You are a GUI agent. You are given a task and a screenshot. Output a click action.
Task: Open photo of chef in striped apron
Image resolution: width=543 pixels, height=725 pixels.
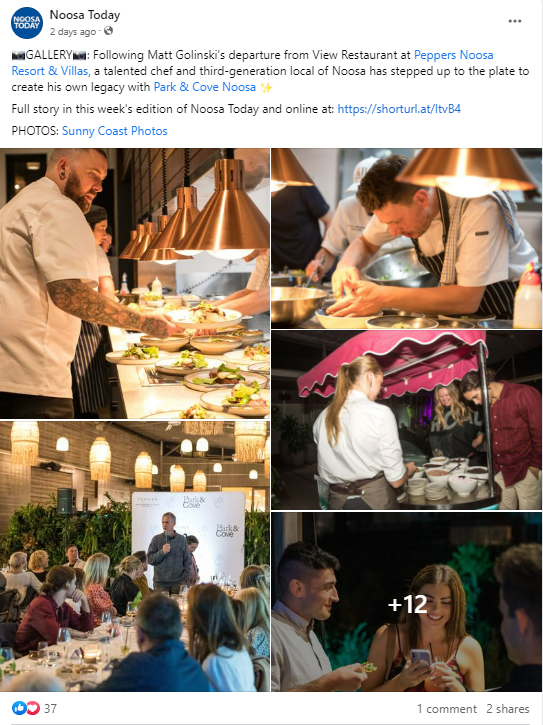406,238
